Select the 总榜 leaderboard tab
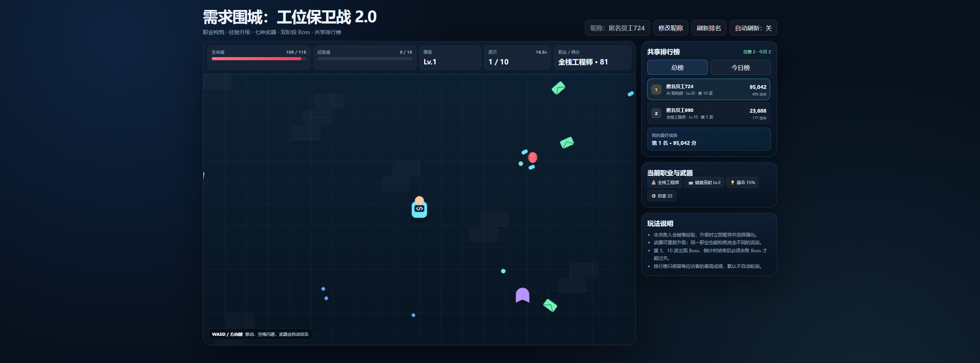 677,67
